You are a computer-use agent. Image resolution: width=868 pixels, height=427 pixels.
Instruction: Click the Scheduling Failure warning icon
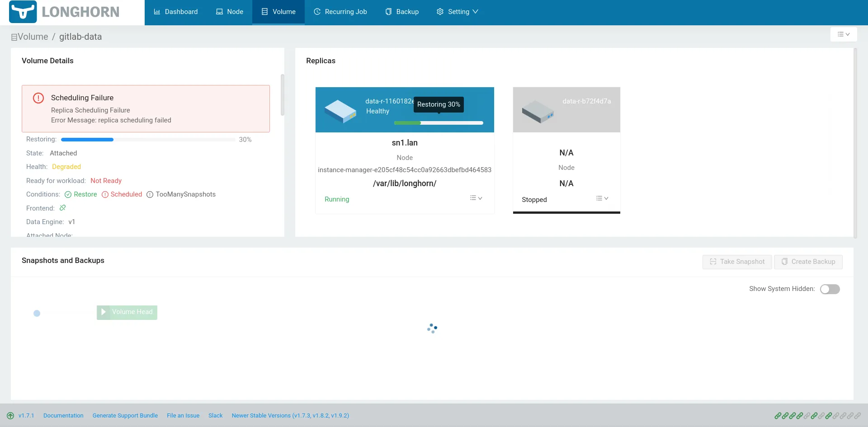point(38,98)
